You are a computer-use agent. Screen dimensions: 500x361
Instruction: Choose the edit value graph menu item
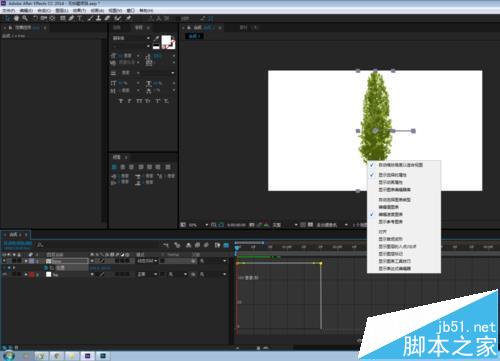(x=404, y=207)
